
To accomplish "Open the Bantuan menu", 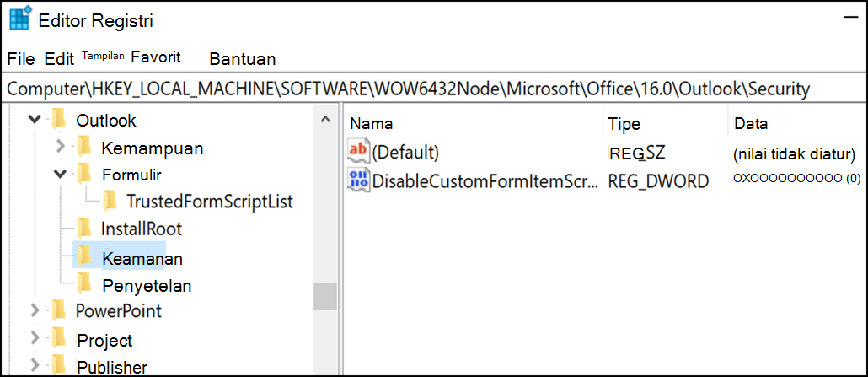I will click(243, 59).
